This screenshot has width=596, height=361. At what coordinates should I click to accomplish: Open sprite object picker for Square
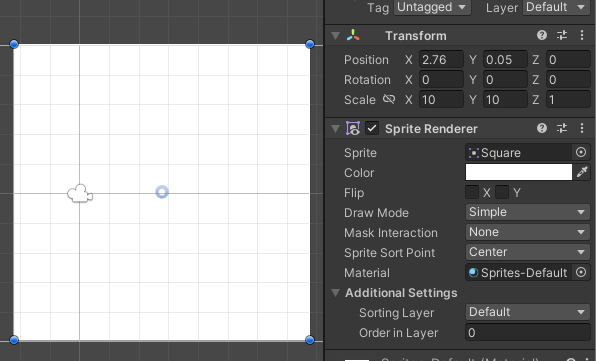pos(581,152)
